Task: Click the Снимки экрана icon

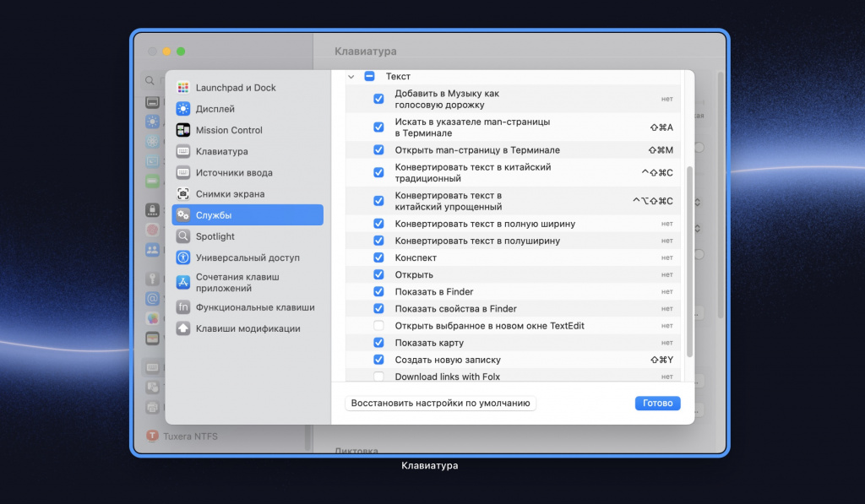Action: pyautogui.click(x=182, y=194)
